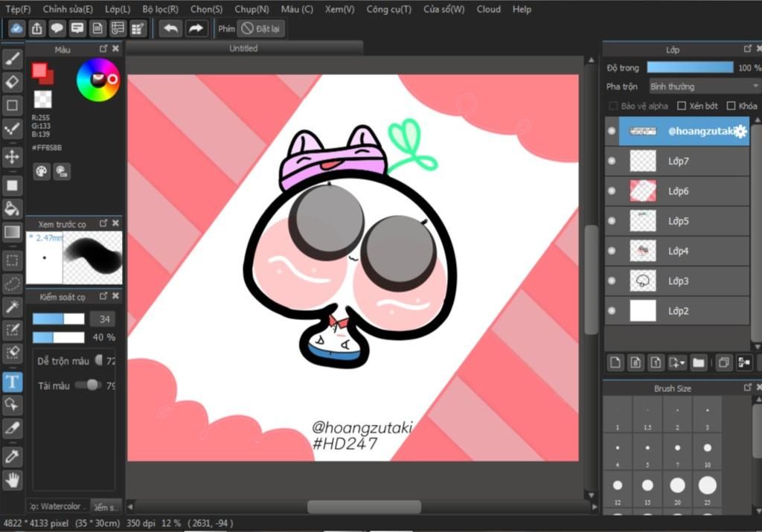Select the Eyedropper tool

click(x=12, y=456)
